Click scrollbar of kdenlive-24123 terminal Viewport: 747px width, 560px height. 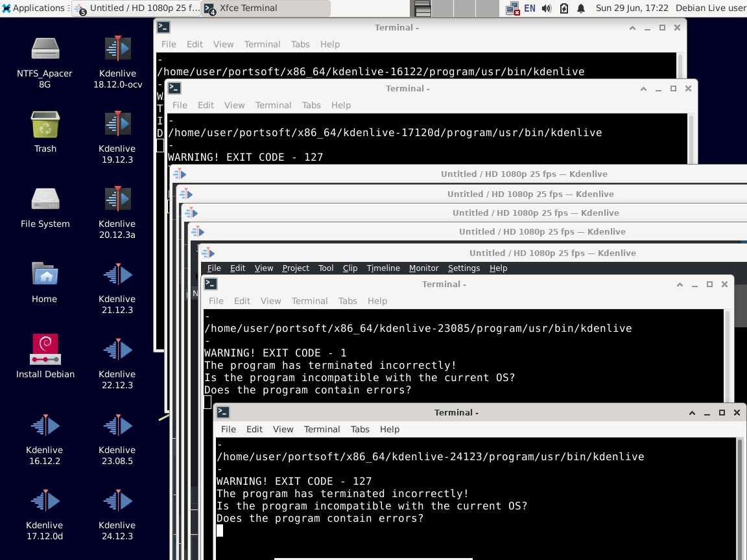pyautogui.click(x=739, y=498)
